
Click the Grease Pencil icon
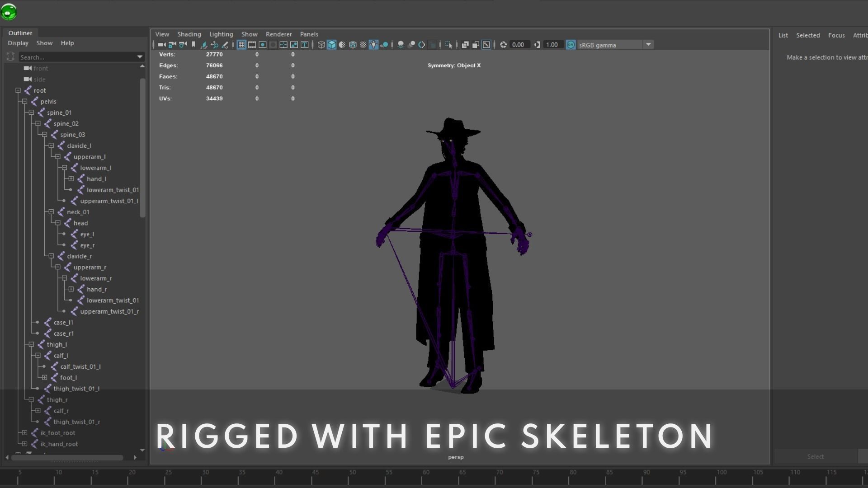pyautogui.click(x=225, y=45)
